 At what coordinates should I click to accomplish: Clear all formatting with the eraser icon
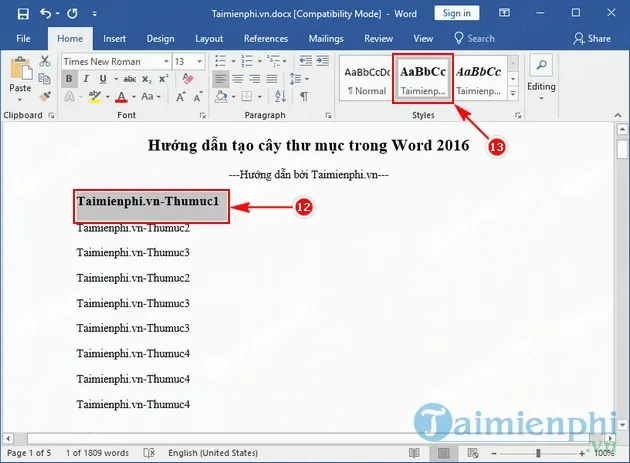point(188,79)
